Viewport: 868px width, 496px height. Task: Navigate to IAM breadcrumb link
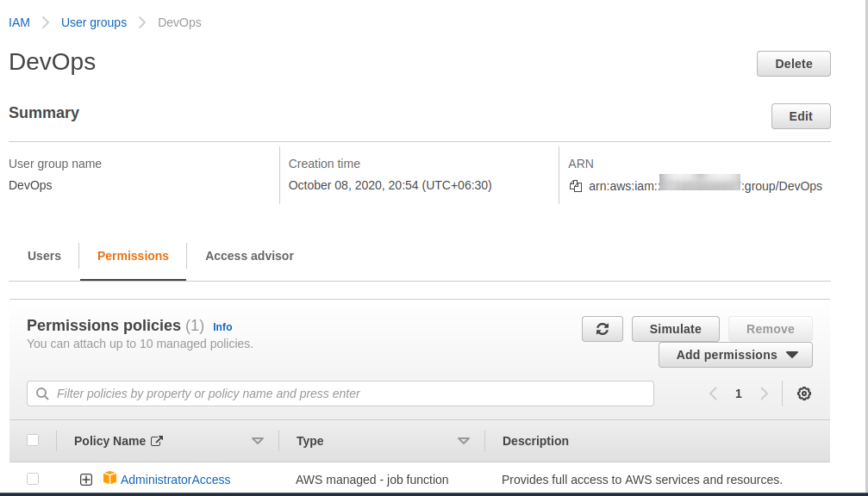click(x=19, y=22)
